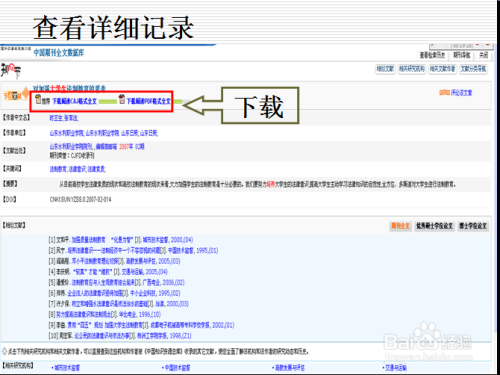The height and width of the screenshot is (375, 500).
Task: Click the 评论该文章 link
Action: click(x=462, y=93)
